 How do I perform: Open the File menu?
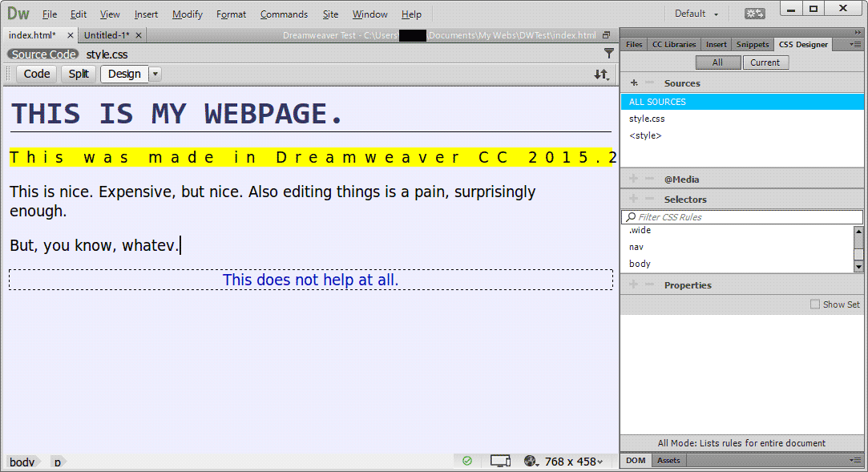coord(50,14)
